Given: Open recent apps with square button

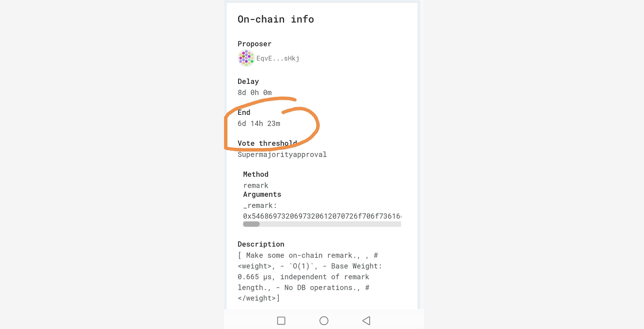Looking at the screenshot, I should [281, 320].
